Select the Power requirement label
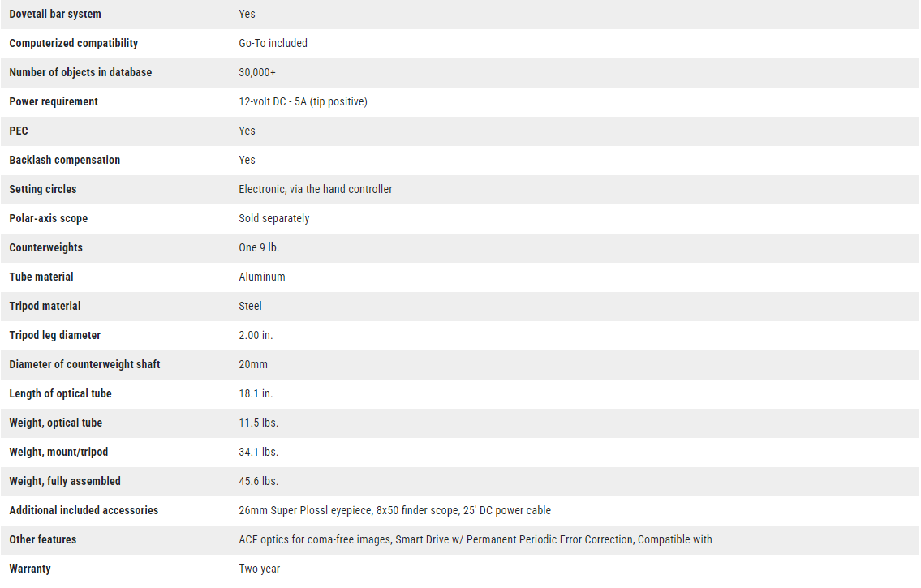Viewport: 921px width, 588px height. tap(54, 102)
